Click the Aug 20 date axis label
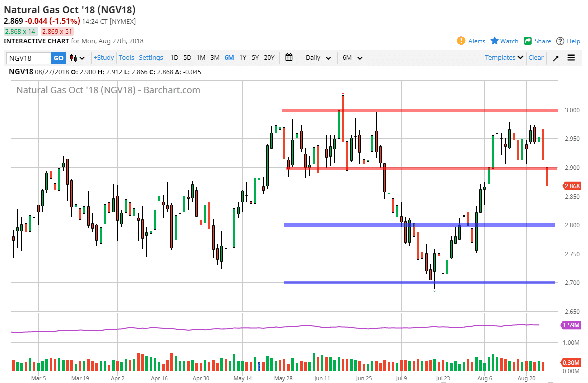The width and height of the screenshot is (588, 383). click(526, 378)
